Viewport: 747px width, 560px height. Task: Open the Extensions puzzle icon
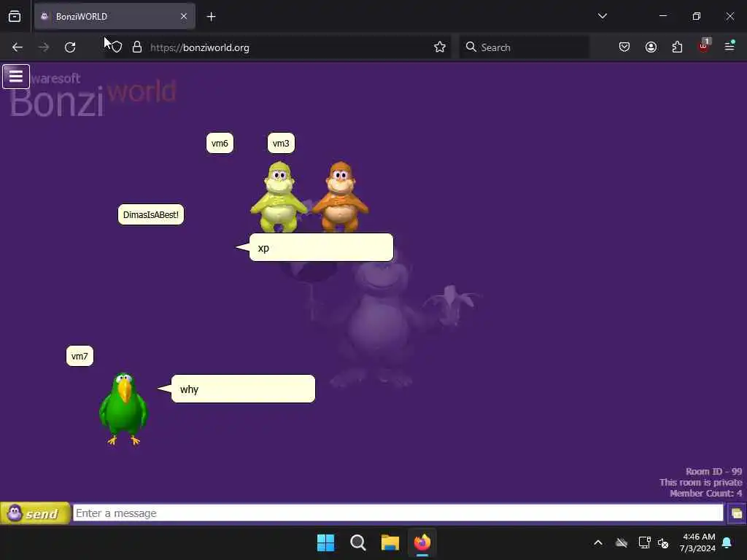677,47
